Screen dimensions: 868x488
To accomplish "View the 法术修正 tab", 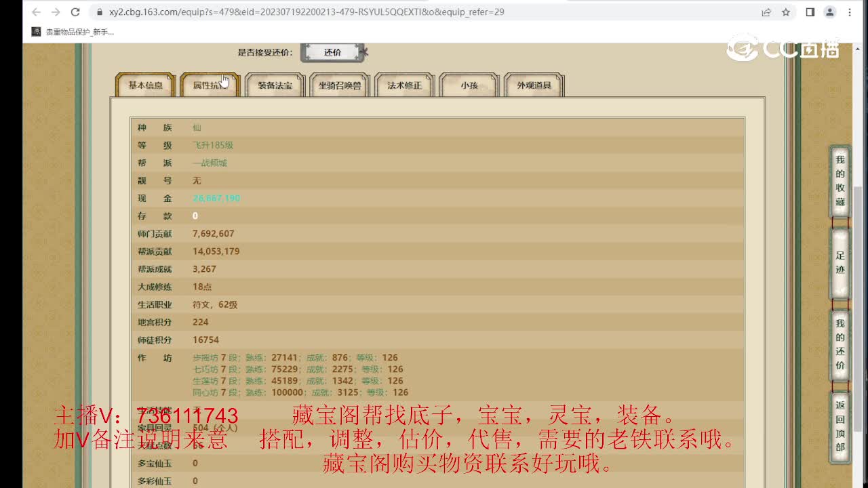I will (x=403, y=85).
